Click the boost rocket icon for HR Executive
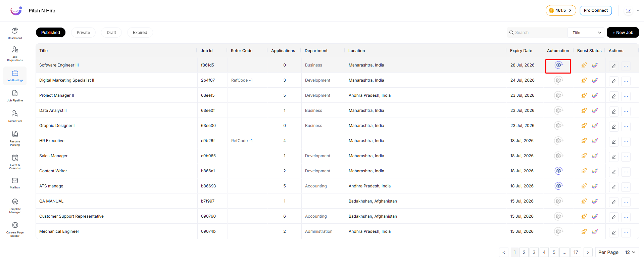Image resolution: width=644 pixels, height=264 pixels. [584, 141]
